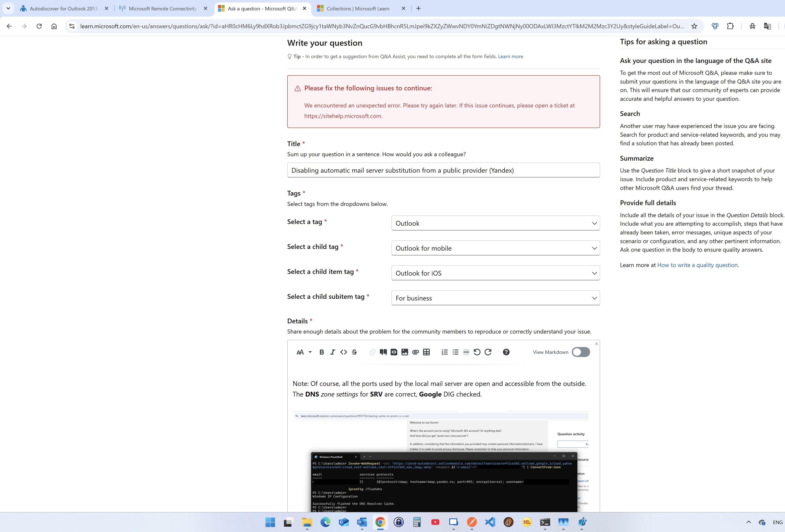Insert a code block

pos(394,352)
